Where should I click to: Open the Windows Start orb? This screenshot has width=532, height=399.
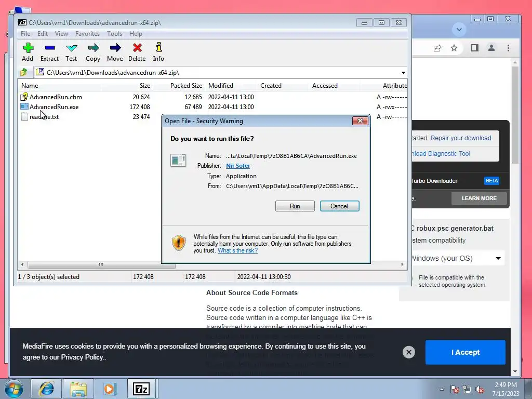click(14, 389)
